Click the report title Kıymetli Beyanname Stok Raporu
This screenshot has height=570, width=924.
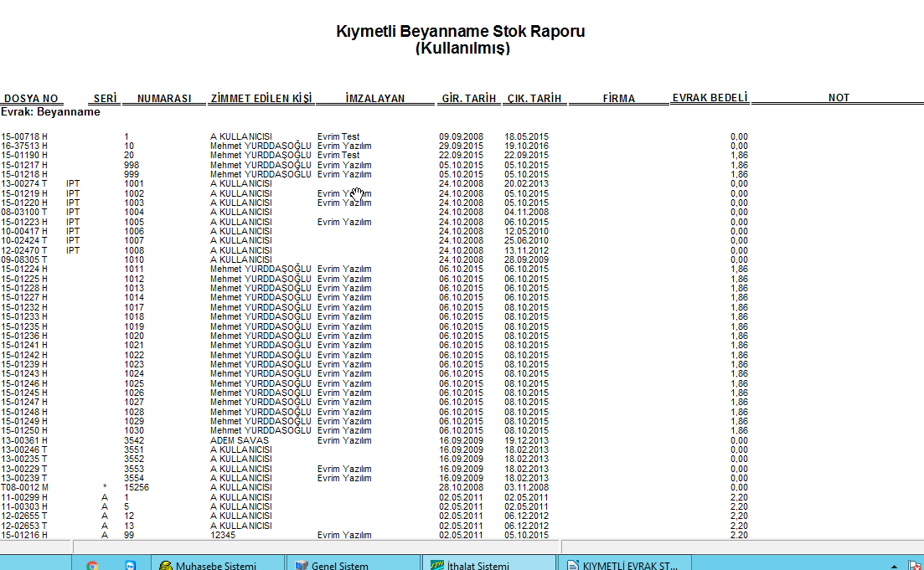460,31
